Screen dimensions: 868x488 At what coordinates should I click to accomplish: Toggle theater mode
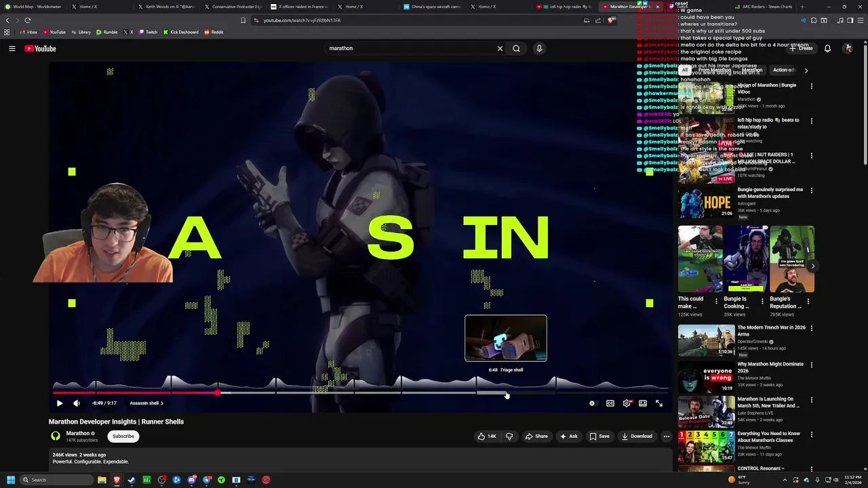pos(643,403)
